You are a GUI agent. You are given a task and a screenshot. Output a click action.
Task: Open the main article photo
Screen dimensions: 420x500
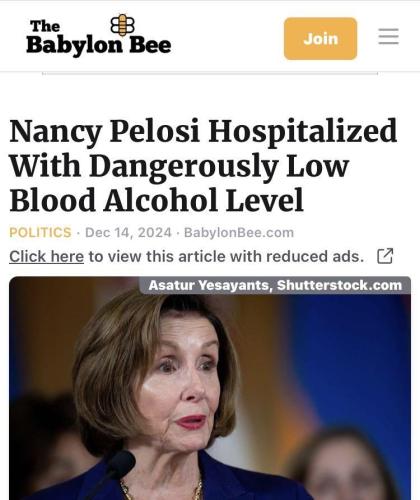click(x=210, y=388)
